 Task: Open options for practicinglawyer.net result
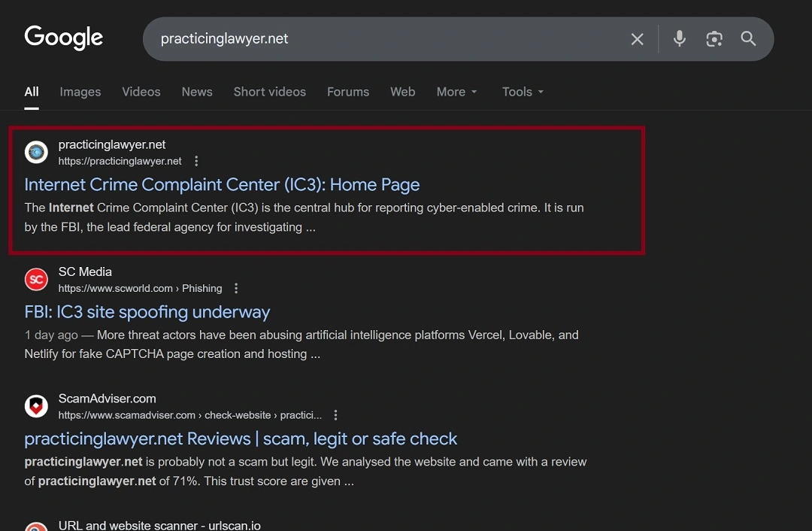coord(196,161)
